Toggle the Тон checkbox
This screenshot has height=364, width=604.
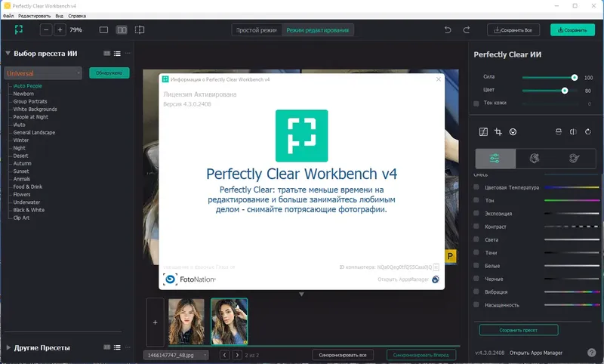coord(476,200)
